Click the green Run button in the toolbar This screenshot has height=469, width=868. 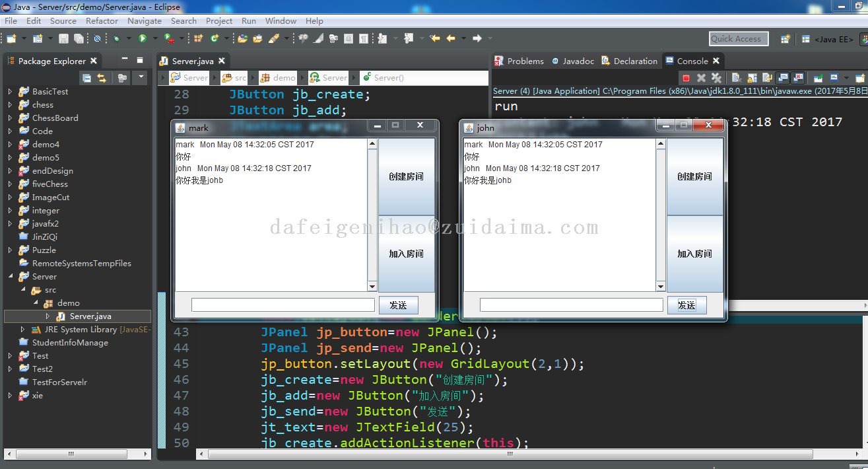coord(143,38)
